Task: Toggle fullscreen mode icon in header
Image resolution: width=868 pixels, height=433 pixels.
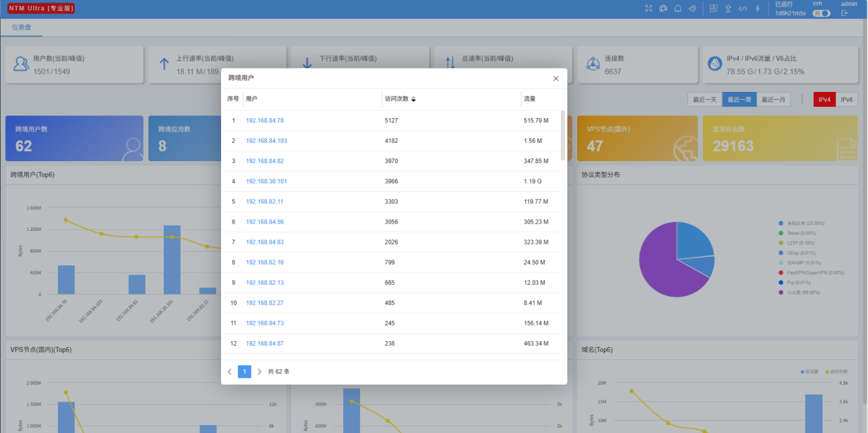Action: [648, 8]
